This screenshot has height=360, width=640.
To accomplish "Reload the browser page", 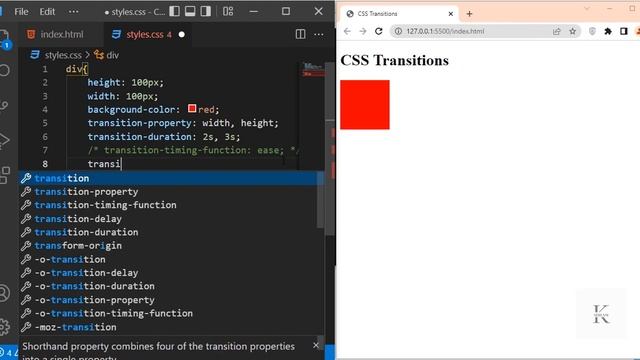I will (x=379, y=31).
